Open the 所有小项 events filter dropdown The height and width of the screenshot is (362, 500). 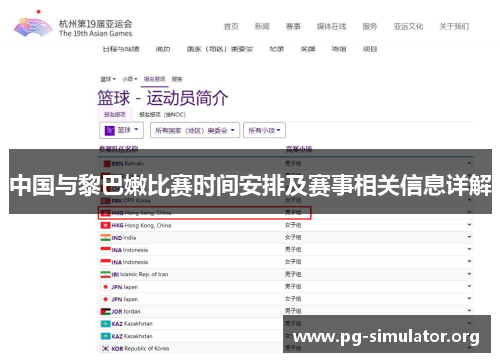tap(264, 130)
